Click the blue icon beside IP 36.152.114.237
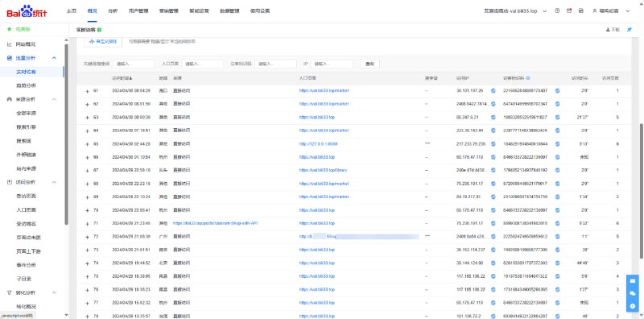The height and width of the screenshot is (319, 644). (493, 250)
